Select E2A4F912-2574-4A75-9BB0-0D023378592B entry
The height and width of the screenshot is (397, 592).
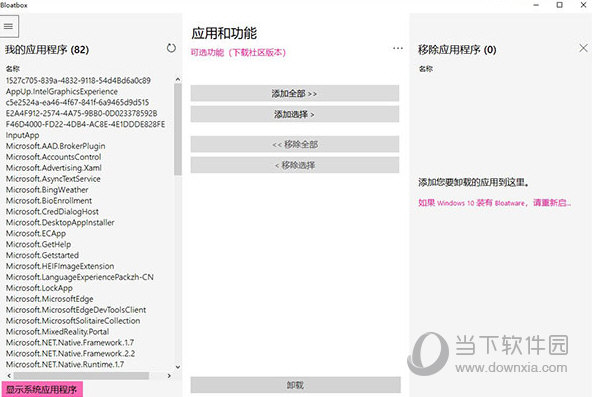(x=82, y=113)
